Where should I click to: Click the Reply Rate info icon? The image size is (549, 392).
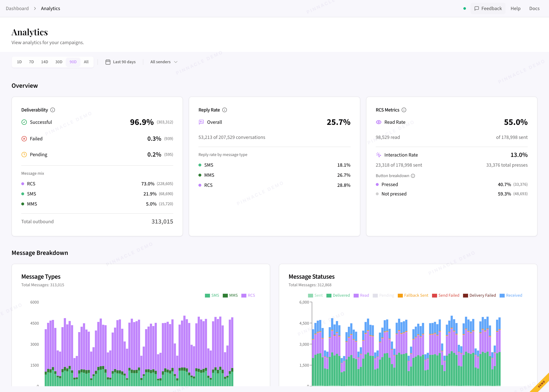click(x=225, y=110)
